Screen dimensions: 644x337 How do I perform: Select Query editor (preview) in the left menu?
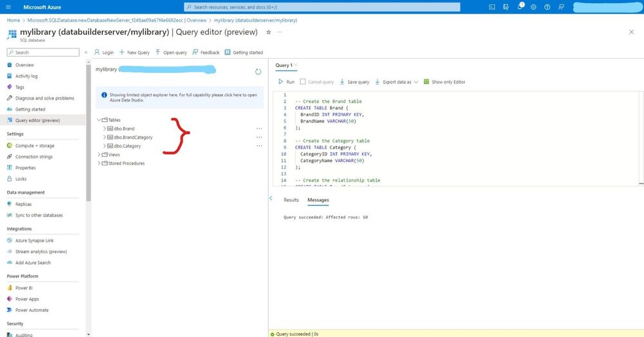43,121
